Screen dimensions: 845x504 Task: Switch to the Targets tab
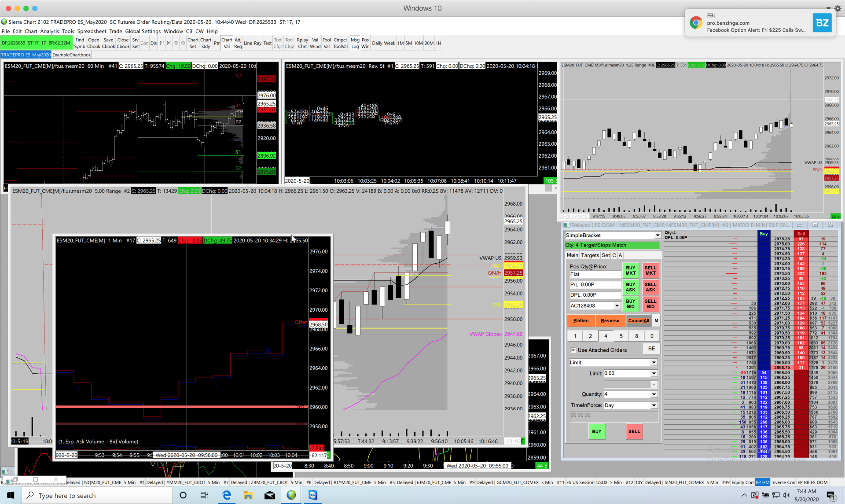[x=590, y=255]
